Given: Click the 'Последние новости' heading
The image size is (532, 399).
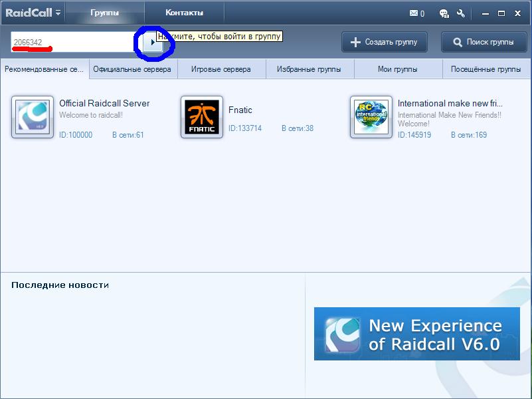Looking at the screenshot, I should click(x=60, y=285).
